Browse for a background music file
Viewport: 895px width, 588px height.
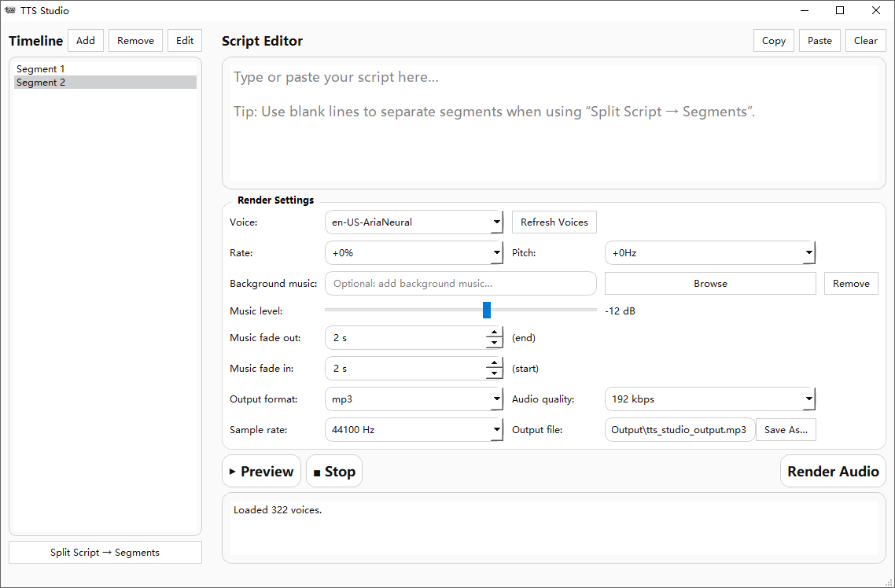[x=710, y=284]
